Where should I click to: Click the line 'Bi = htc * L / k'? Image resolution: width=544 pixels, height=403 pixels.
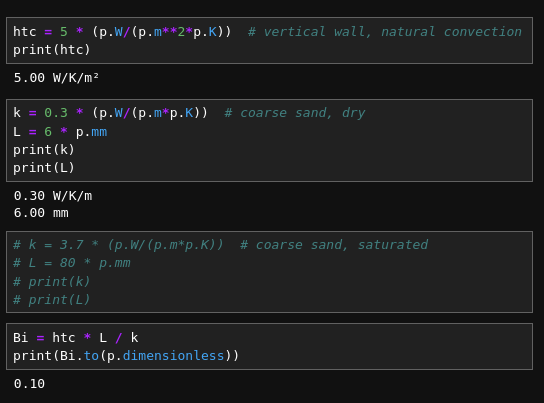click(x=76, y=338)
